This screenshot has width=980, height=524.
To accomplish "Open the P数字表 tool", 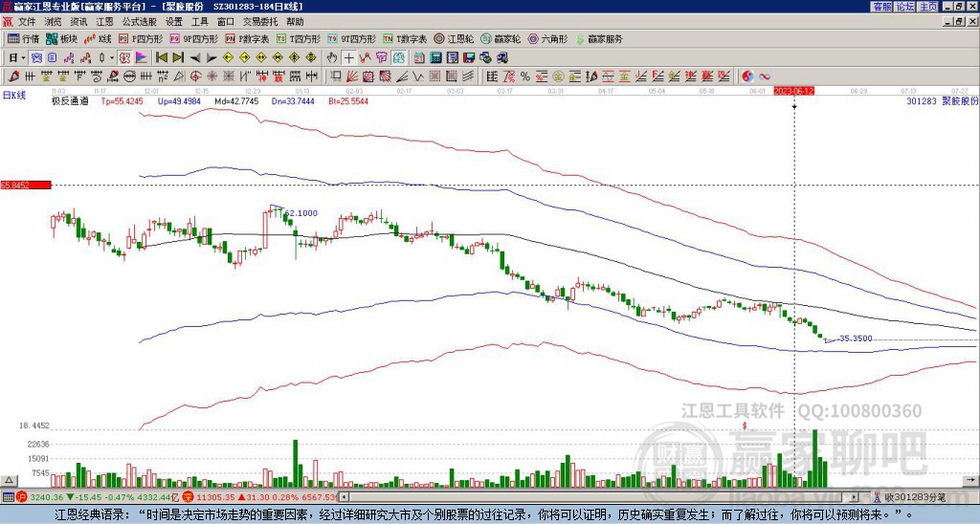I will pos(247,38).
